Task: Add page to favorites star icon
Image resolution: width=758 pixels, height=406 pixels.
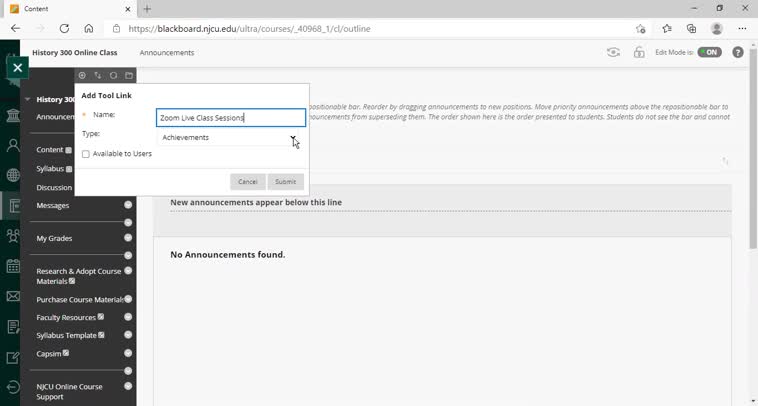Action: click(641, 29)
